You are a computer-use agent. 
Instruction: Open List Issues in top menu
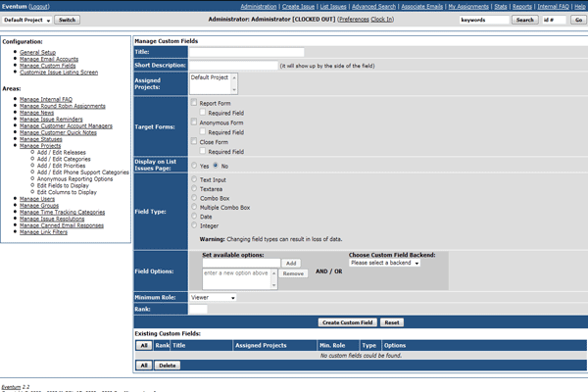pyautogui.click(x=333, y=7)
